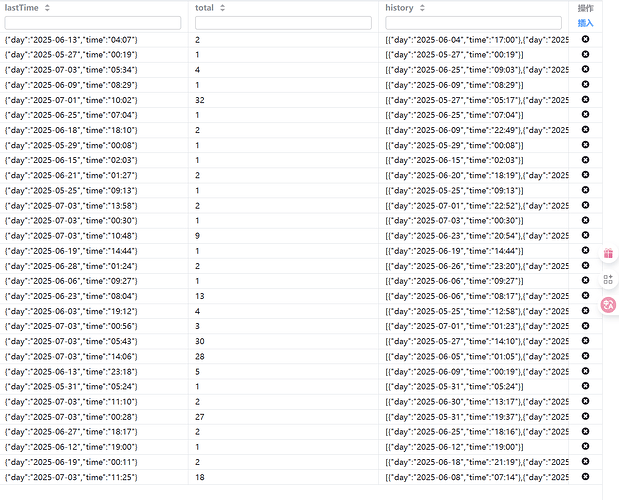The image size is (619, 500).
Task: Click the 操作 column header
Action: pos(585,8)
